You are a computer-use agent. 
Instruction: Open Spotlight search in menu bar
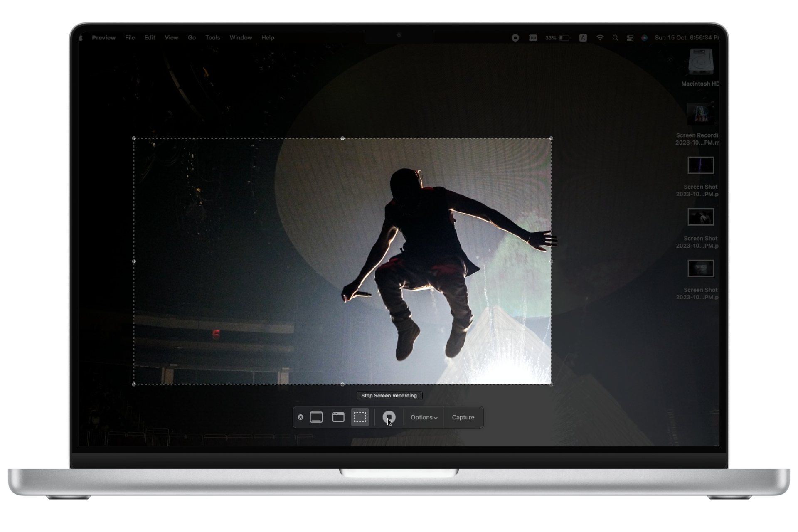(x=615, y=38)
